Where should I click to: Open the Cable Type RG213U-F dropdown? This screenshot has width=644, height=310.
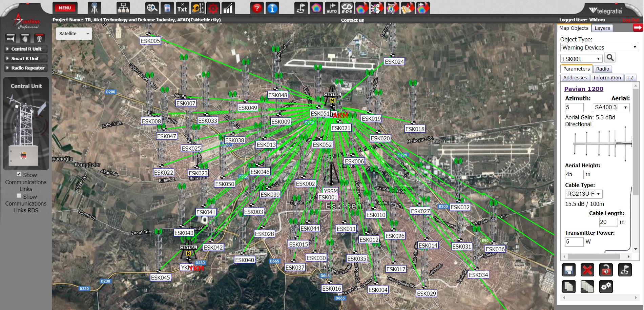(x=584, y=194)
